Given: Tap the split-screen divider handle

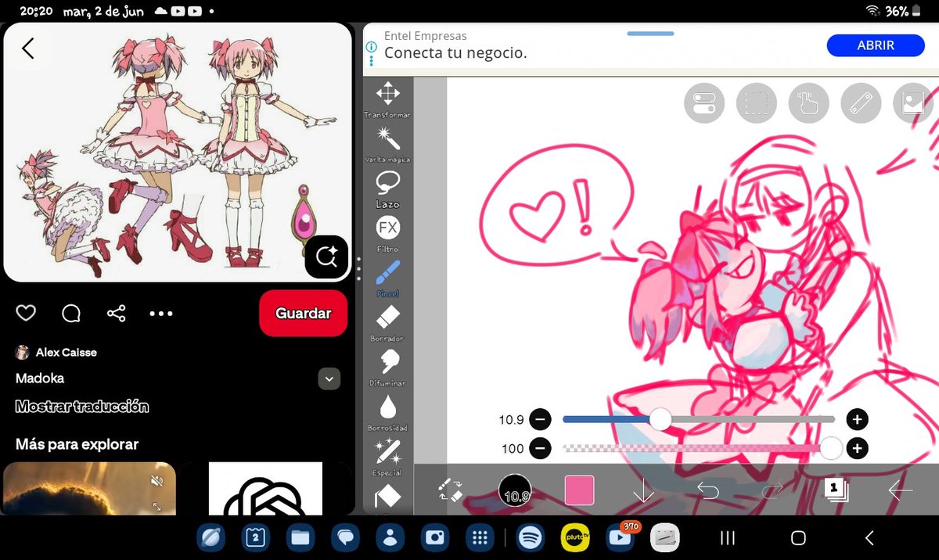Looking at the screenshot, I should click(358, 269).
